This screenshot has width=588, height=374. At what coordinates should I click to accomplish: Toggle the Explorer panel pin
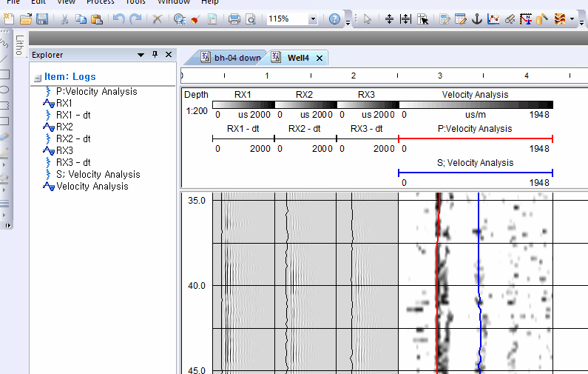[155, 55]
